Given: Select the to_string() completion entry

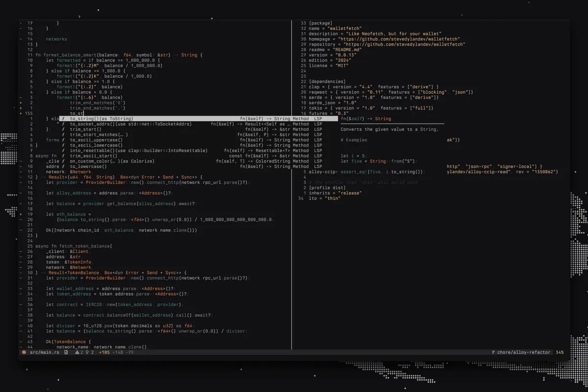Looking at the screenshot, I should 198,119.
